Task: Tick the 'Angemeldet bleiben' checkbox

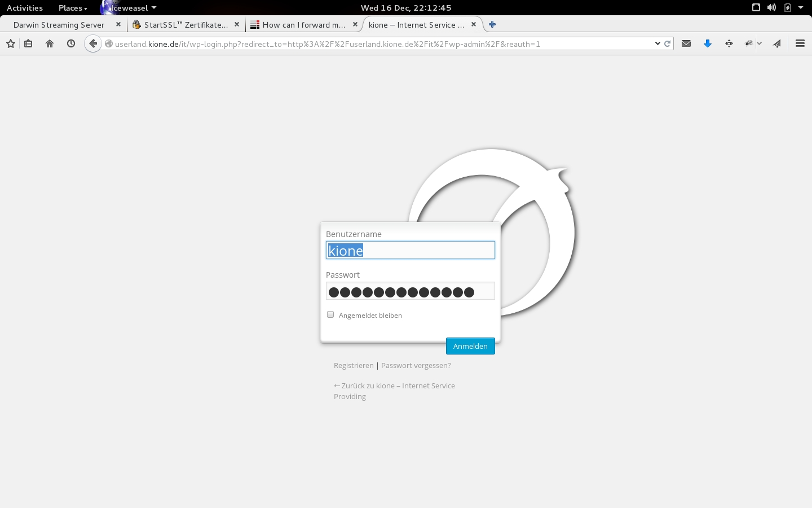Action: click(x=330, y=314)
